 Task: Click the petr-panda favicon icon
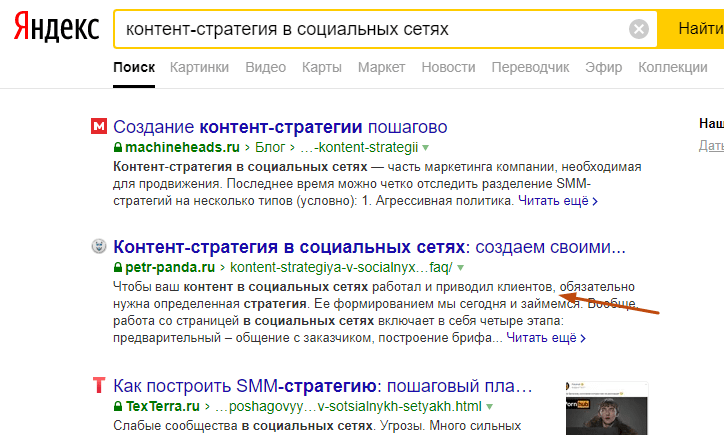(x=99, y=246)
